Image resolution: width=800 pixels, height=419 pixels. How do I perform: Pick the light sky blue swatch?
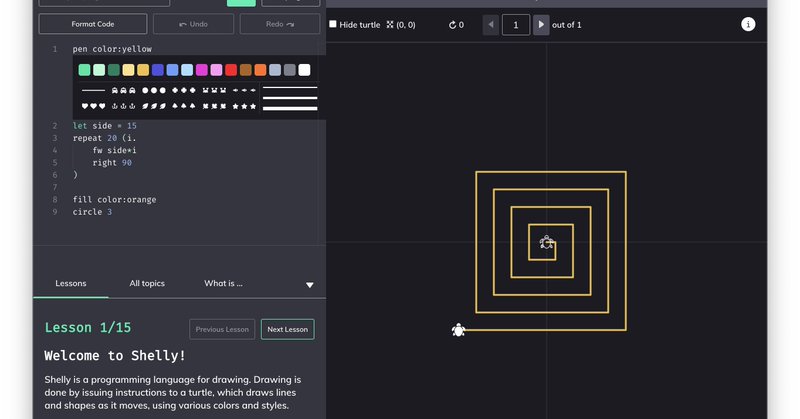[x=187, y=70]
